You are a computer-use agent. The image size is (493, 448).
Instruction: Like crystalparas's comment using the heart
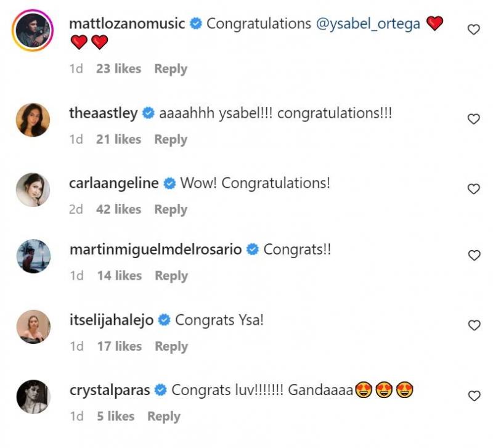tap(473, 396)
